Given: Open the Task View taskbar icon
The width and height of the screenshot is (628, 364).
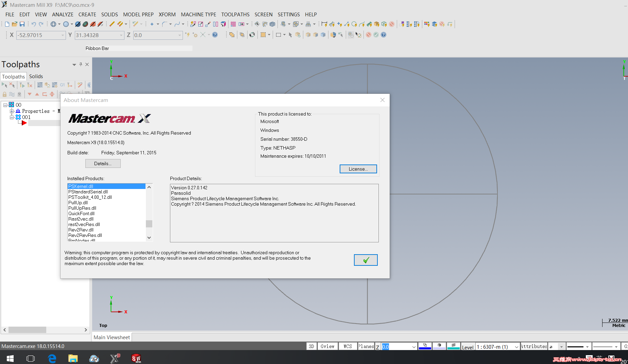Looking at the screenshot, I should (31, 358).
